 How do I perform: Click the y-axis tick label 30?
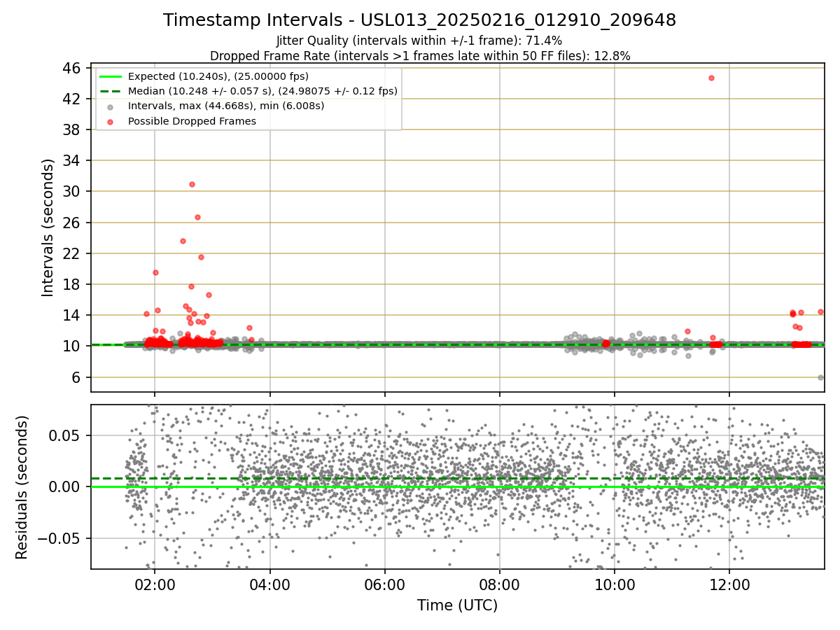[x=72, y=192]
